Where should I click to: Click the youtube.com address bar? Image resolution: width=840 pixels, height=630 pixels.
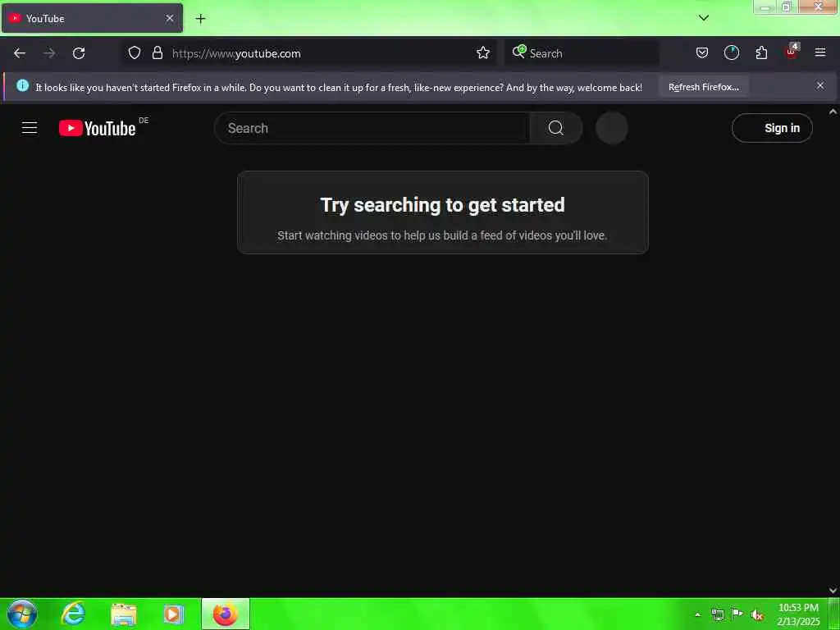[308, 53]
